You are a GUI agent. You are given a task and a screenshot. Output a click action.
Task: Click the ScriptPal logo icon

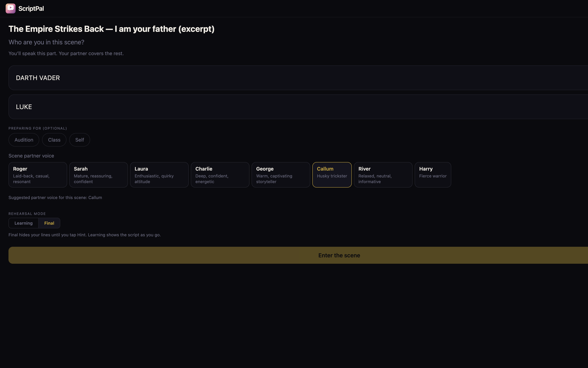pyautogui.click(x=10, y=8)
